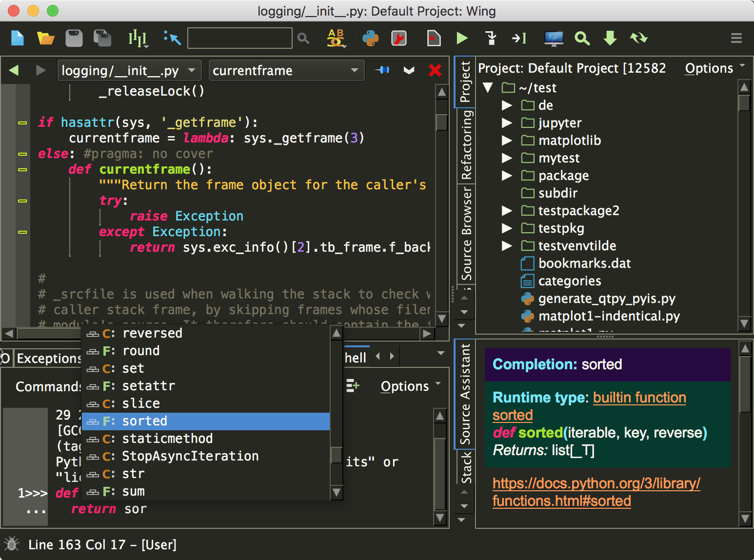Click the project panel scrollbar thumb

[744, 103]
